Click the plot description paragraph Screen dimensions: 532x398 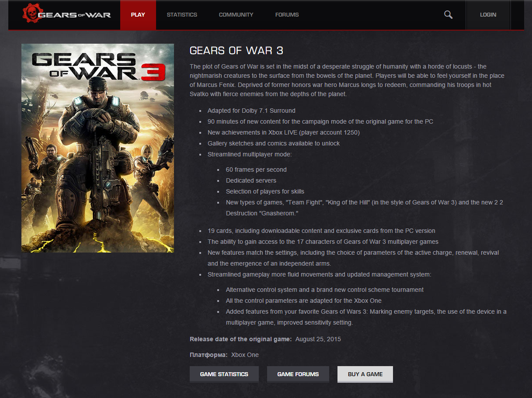point(347,80)
